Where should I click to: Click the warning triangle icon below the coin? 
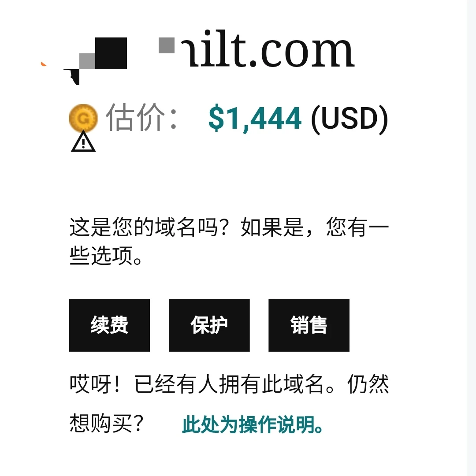83,142
